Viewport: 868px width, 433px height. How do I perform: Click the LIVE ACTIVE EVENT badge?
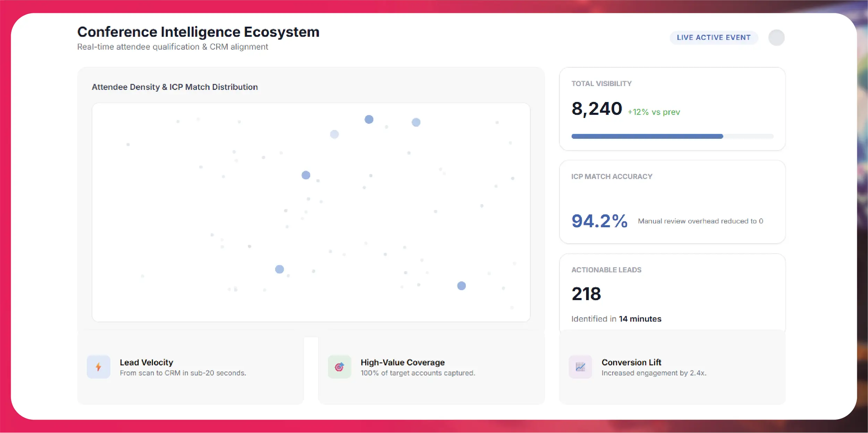click(x=714, y=37)
